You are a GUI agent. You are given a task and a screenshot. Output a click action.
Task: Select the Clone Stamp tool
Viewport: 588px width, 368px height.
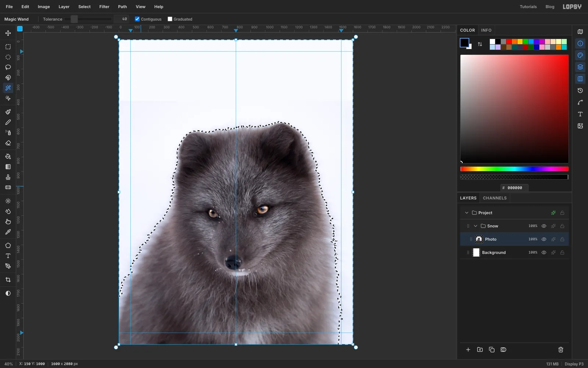(x=8, y=177)
